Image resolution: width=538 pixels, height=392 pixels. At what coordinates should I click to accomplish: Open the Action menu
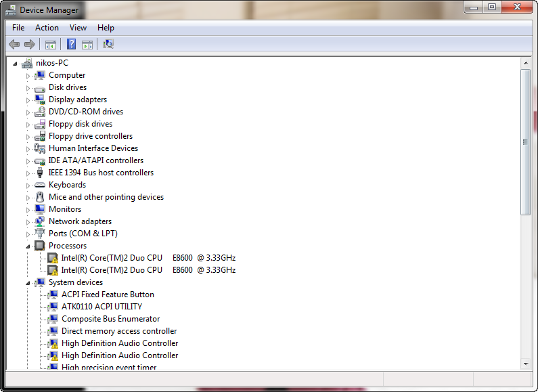click(47, 28)
